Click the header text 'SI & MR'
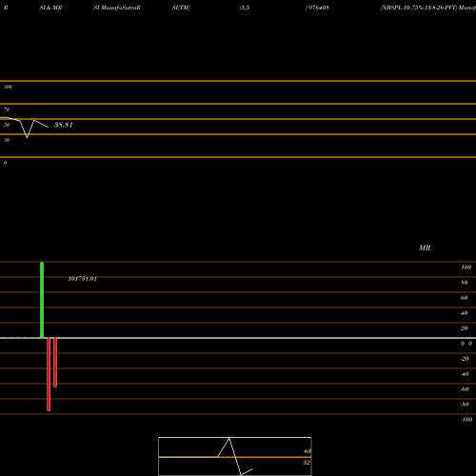476x476 pixels. coord(50,8)
